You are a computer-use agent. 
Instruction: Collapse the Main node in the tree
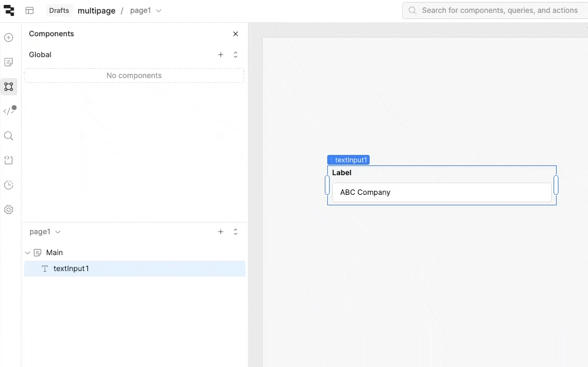click(x=27, y=252)
